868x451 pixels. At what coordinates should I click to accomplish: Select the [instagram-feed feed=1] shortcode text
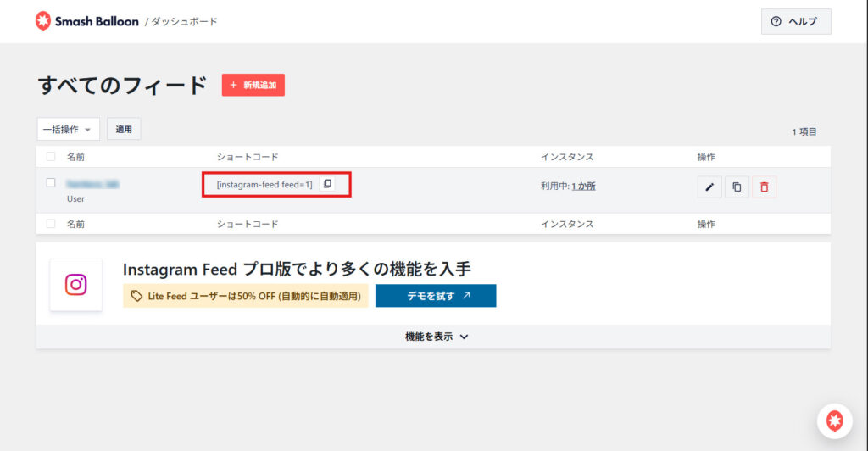[x=264, y=184]
